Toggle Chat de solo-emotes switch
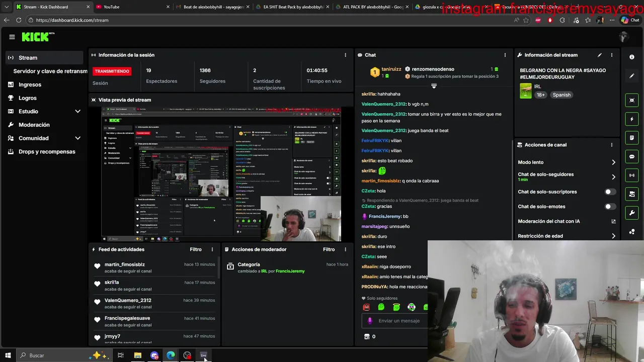 (x=610, y=207)
